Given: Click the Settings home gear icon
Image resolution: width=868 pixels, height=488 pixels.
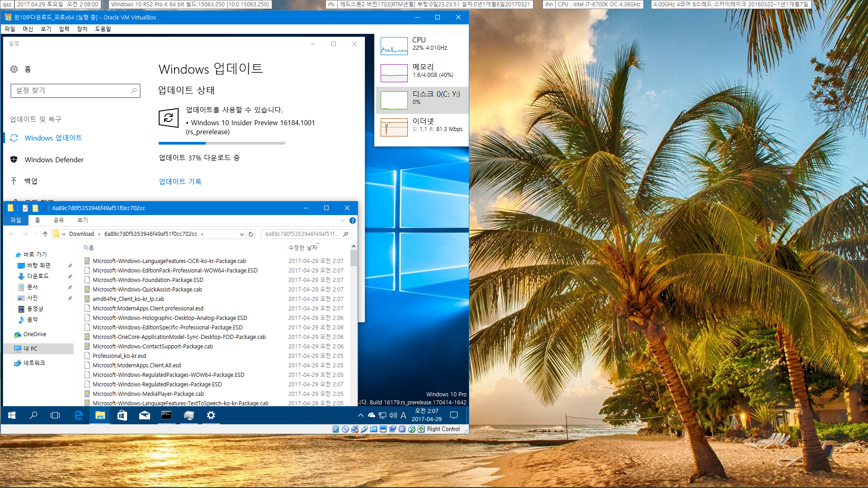Looking at the screenshot, I should 14,69.
